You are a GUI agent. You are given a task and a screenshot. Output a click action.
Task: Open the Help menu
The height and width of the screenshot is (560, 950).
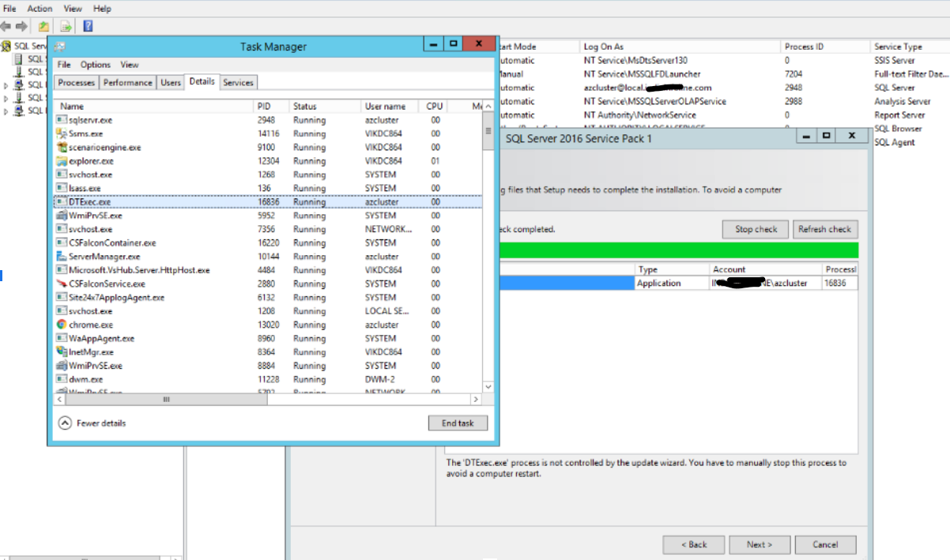[102, 8]
